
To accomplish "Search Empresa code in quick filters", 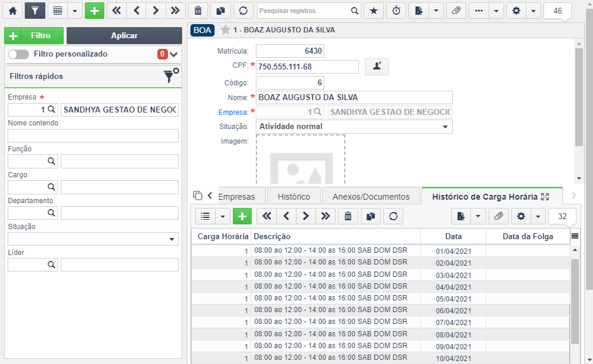I will [51, 110].
